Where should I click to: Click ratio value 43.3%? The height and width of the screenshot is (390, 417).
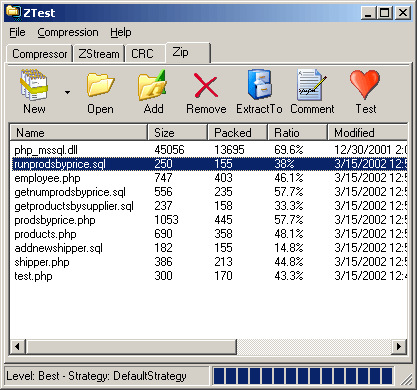pyautogui.click(x=289, y=276)
